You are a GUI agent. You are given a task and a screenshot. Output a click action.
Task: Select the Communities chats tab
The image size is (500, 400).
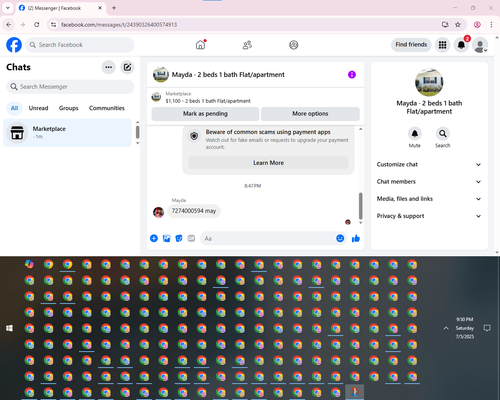click(x=107, y=108)
